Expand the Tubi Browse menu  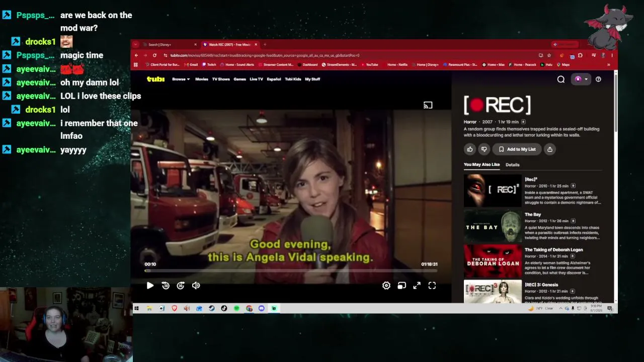[181, 79]
